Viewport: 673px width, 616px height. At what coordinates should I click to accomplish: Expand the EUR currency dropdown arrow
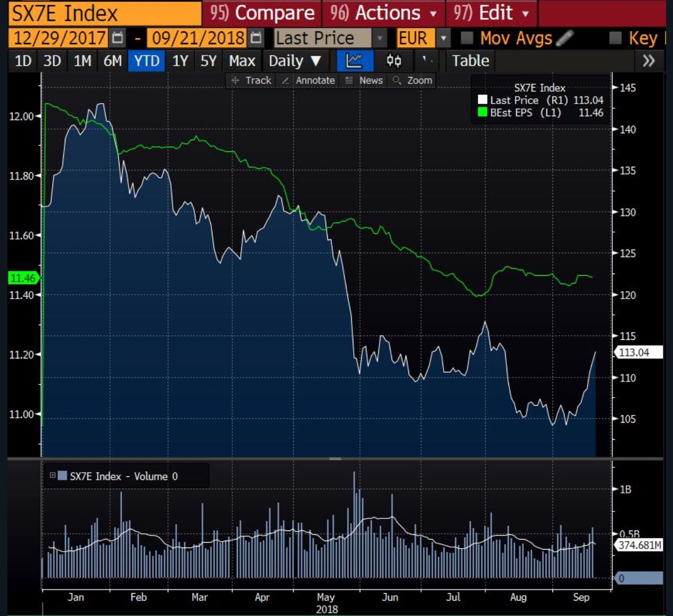(444, 38)
